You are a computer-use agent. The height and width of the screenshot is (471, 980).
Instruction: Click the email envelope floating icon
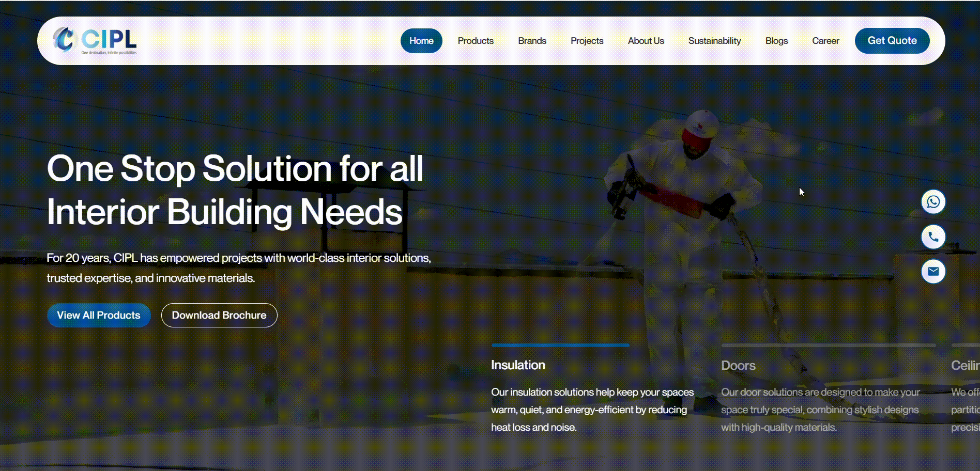(x=933, y=271)
